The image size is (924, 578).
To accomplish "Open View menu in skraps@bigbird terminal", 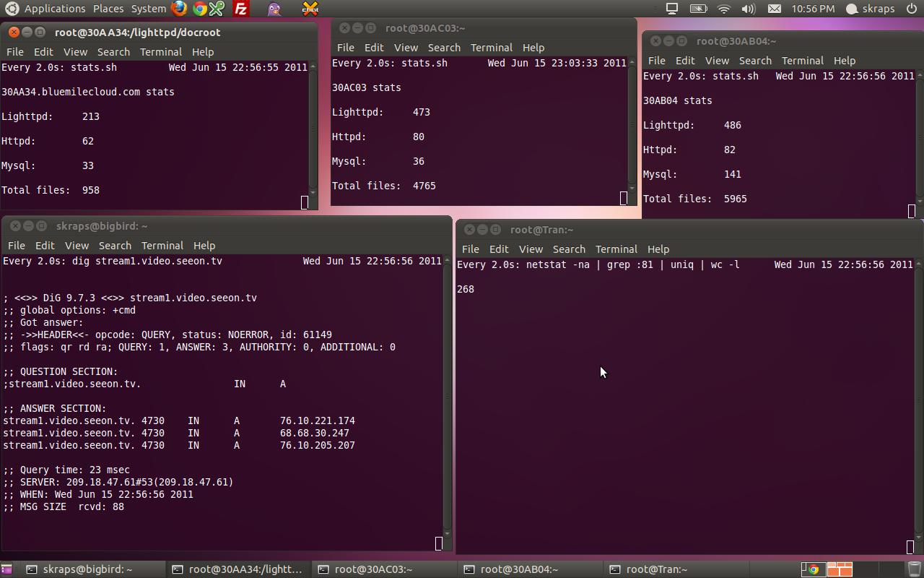I will pyautogui.click(x=77, y=246).
